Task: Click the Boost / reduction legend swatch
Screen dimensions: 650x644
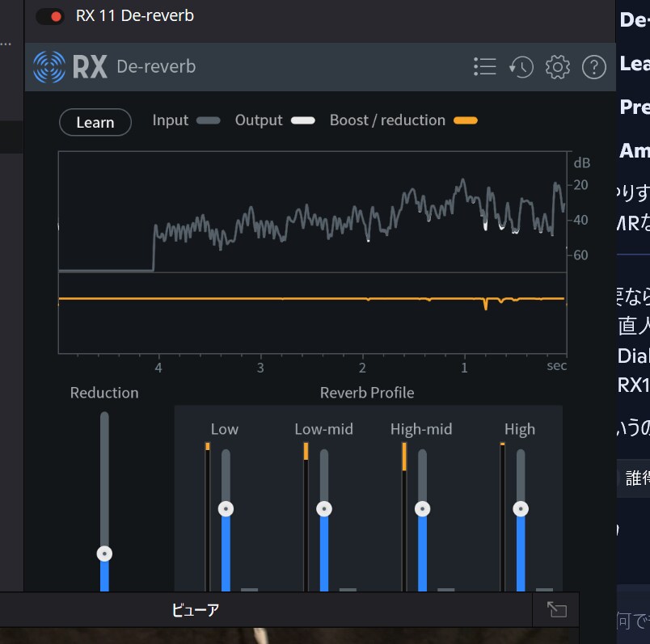Action: click(466, 120)
